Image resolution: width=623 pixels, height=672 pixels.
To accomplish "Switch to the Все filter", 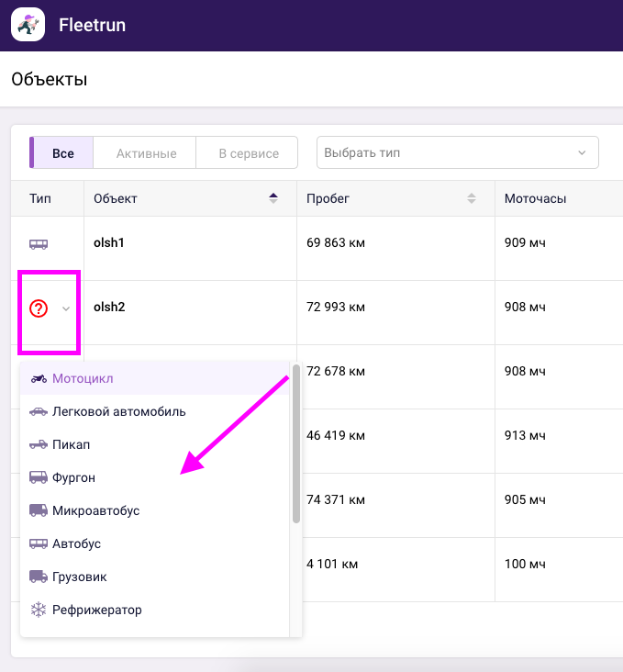I will [62, 153].
